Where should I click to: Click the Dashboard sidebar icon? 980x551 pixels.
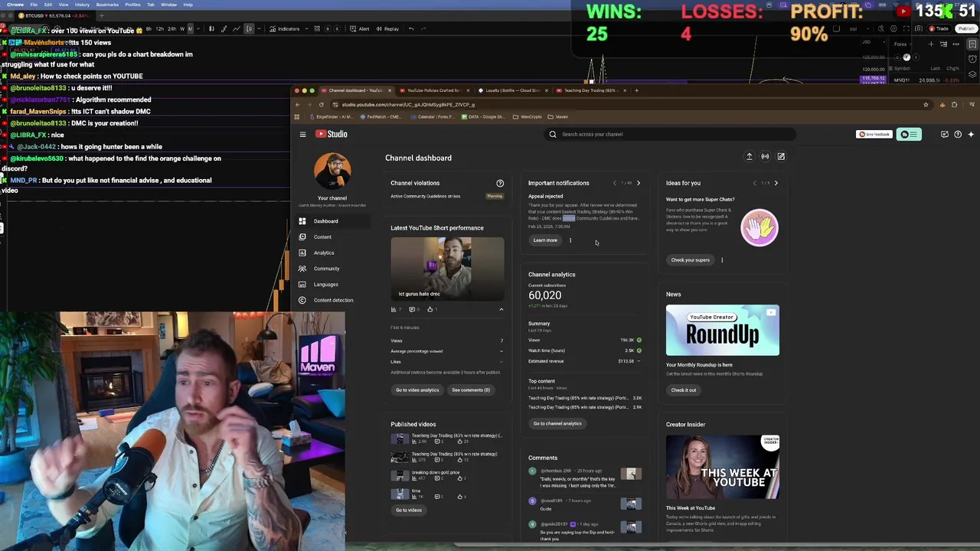(x=302, y=221)
